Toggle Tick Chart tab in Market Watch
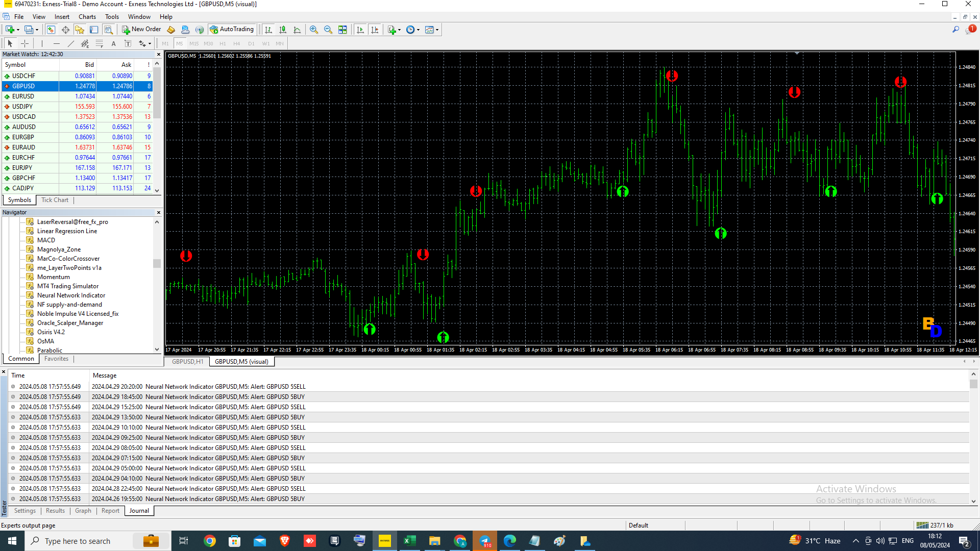980x551 pixels. [55, 200]
